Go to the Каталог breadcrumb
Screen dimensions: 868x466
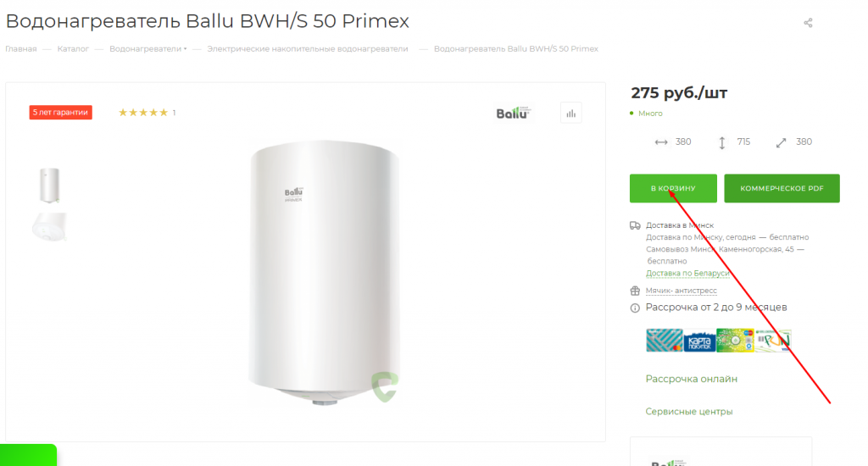(x=73, y=49)
